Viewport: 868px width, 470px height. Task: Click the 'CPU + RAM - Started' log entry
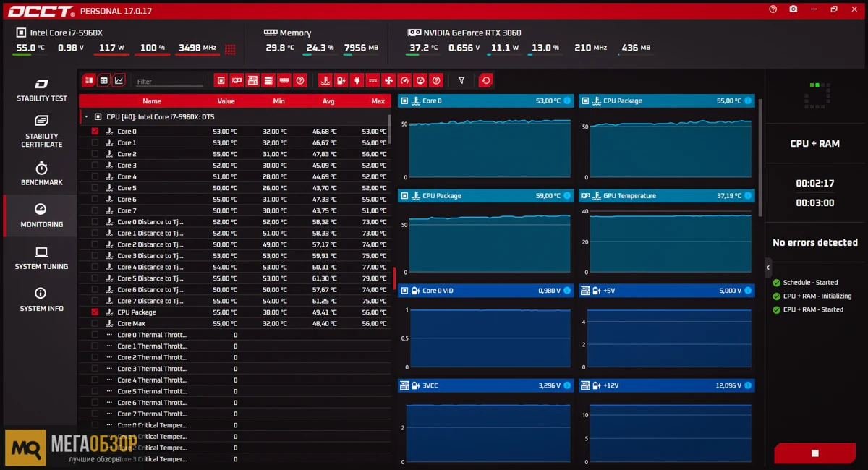point(813,309)
